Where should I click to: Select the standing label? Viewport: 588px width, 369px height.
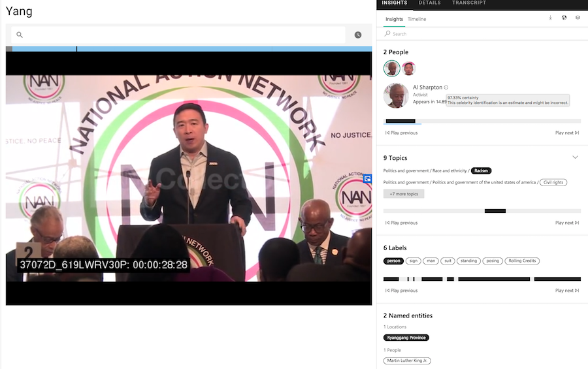[x=468, y=261]
